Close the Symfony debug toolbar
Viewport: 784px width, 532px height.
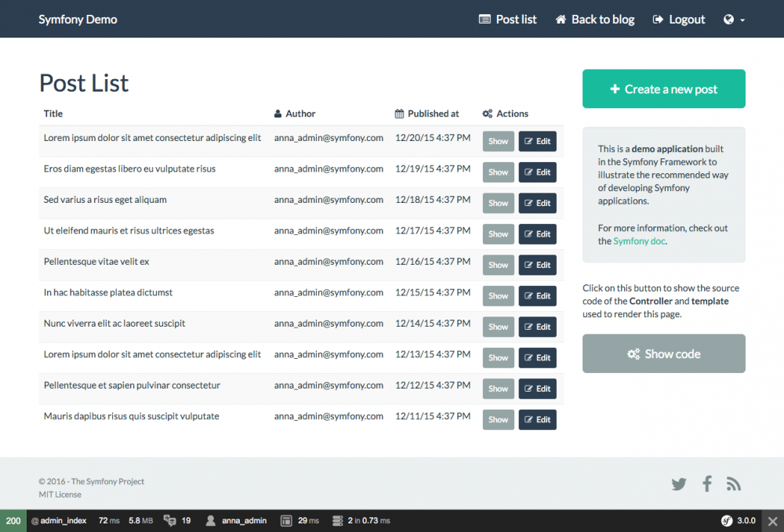pyautogui.click(x=772, y=521)
